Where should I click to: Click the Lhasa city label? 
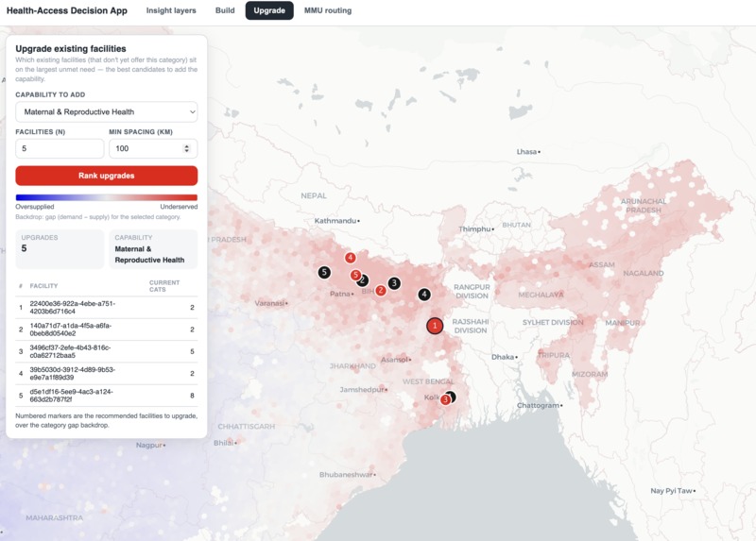526,151
